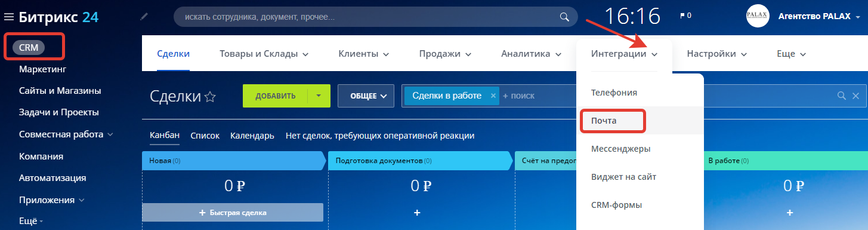The width and height of the screenshot is (868, 230).
Task: Clear the deals filter with the X icon
Action: coord(855,96)
